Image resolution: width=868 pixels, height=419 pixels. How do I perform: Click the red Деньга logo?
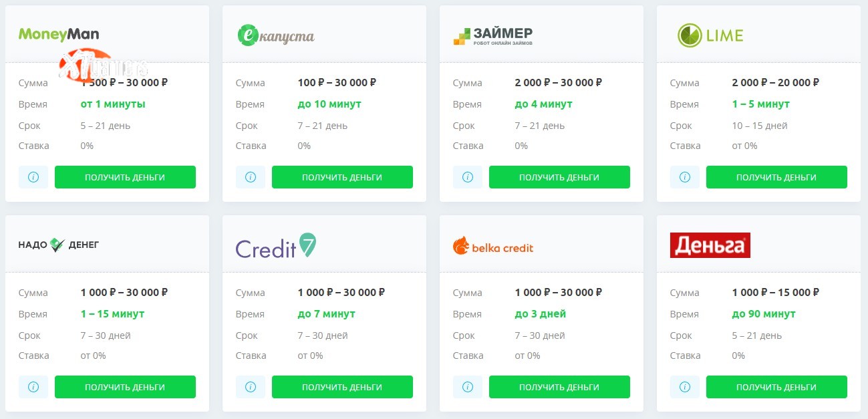click(710, 245)
